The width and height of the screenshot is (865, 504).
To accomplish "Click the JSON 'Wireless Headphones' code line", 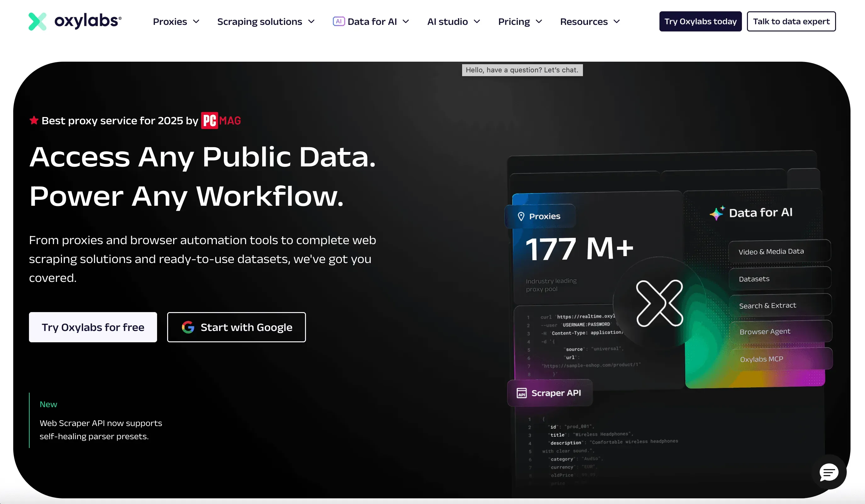I will point(591,434).
